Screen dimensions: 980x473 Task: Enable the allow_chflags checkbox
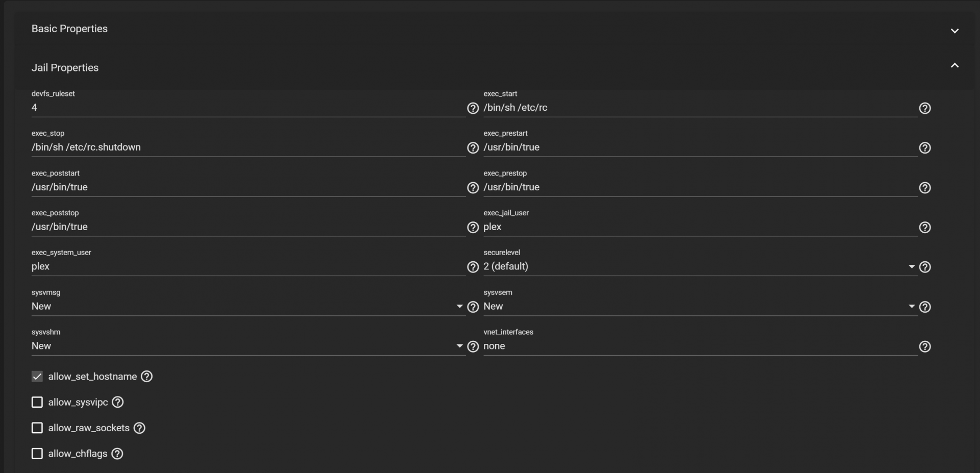(x=37, y=454)
